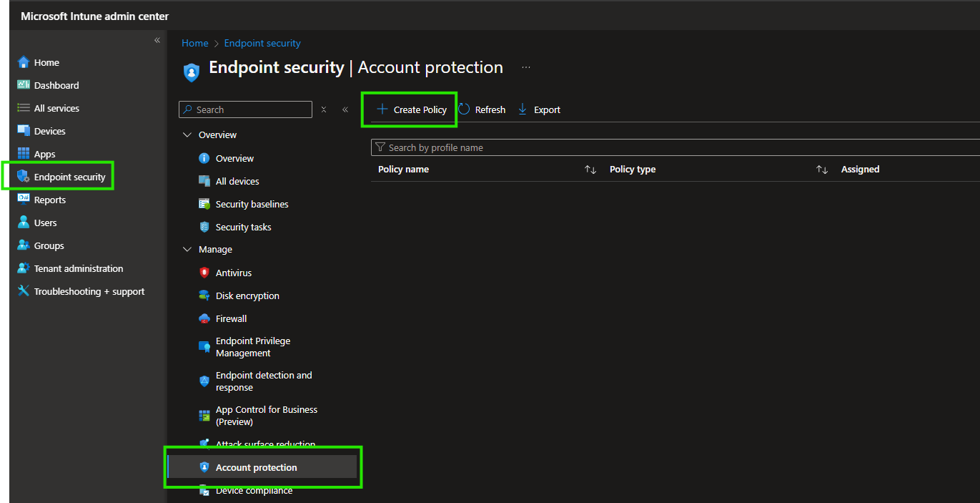Open Reports in the left navigation
The width and height of the screenshot is (980, 503).
click(49, 200)
